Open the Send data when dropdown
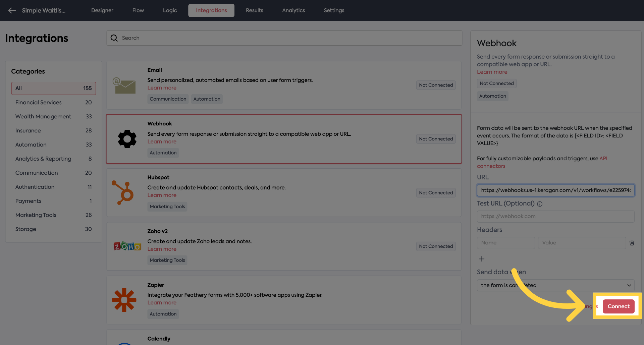This screenshot has height=345, width=644. tap(555, 285)
